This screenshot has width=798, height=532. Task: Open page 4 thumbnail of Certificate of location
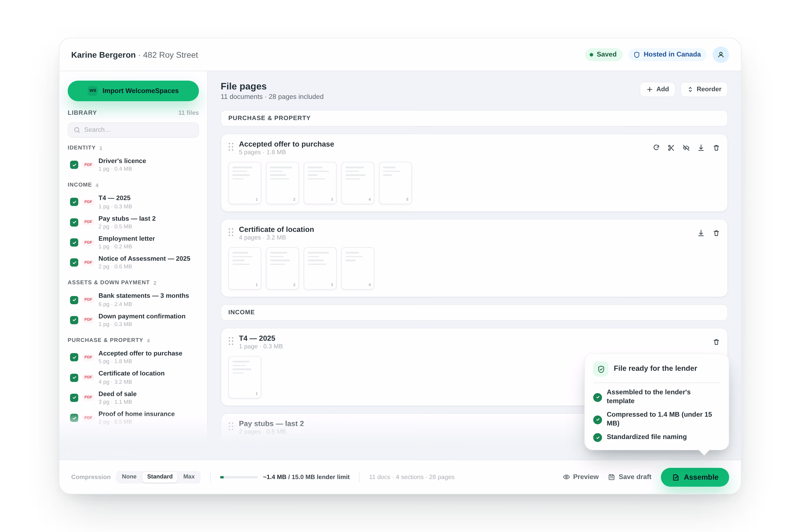click(x=358, y=268)
